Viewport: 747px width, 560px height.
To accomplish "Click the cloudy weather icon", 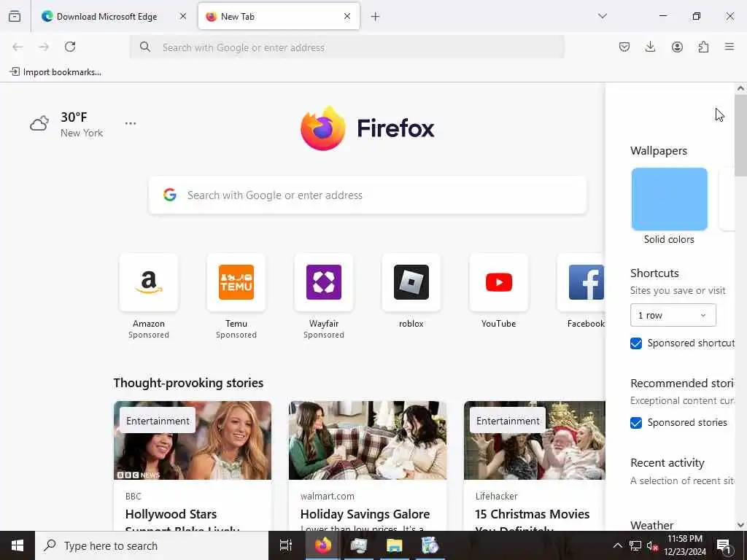I will (39, 123).
